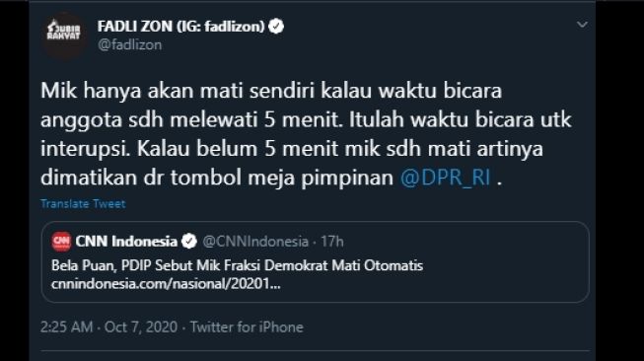Screen dimensions: 644x361
Task: Click CNN Indonesia's verified badge
Action: click(189, 242)
